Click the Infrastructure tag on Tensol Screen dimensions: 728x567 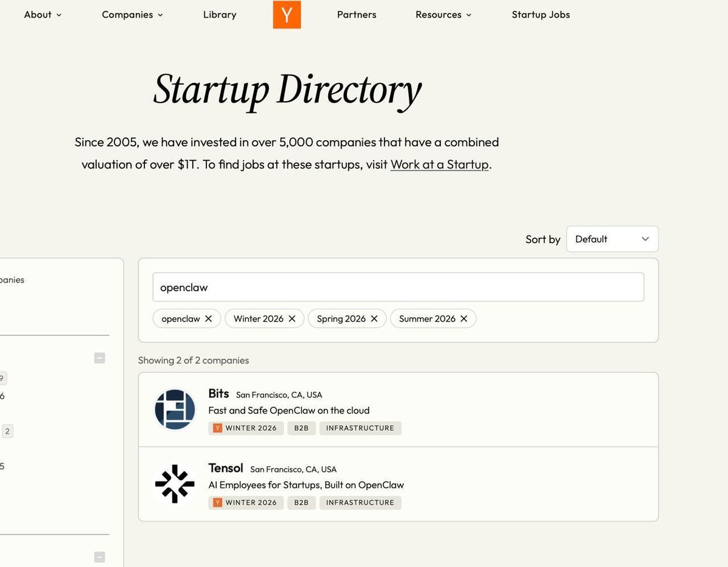click(360, 503)
